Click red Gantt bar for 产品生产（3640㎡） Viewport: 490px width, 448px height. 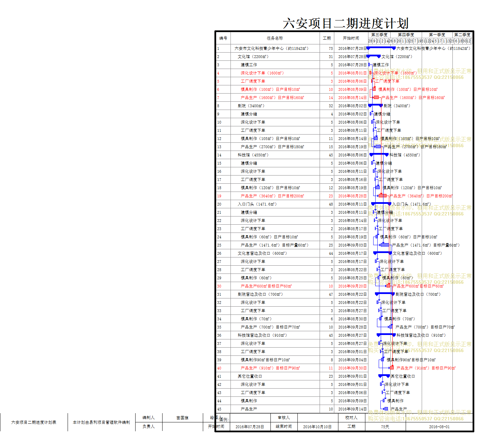tap(382, 196)
